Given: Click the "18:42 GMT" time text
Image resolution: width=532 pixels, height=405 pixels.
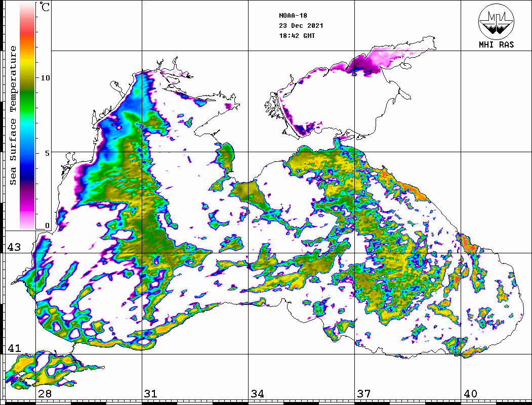Looking at the screenshot, I should tap(297, 36).
